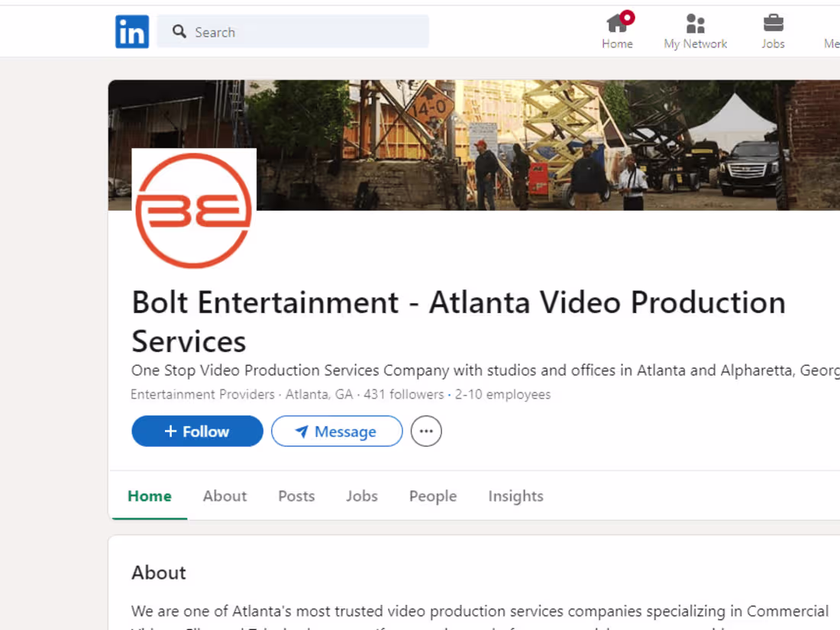
Task: Open the Posts tab
Action: click(296, 496)
